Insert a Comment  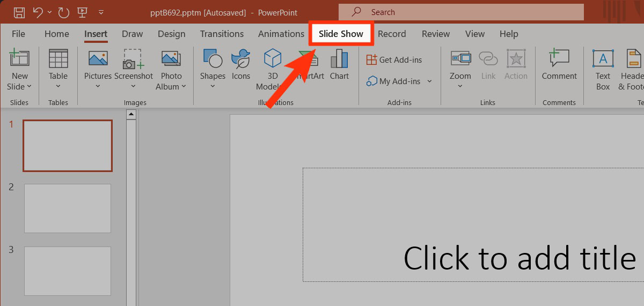(559, 65)
